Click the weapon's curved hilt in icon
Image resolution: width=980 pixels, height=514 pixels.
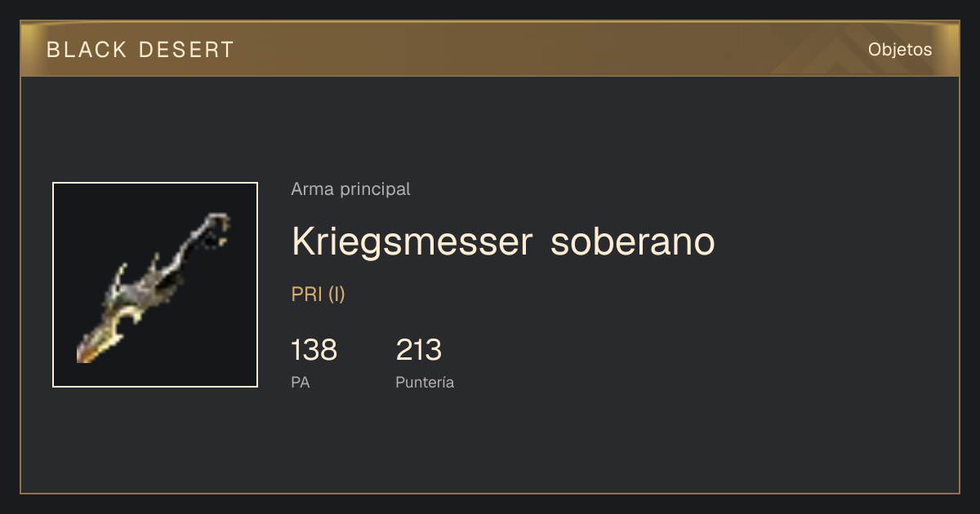click(x=214, y=228)
